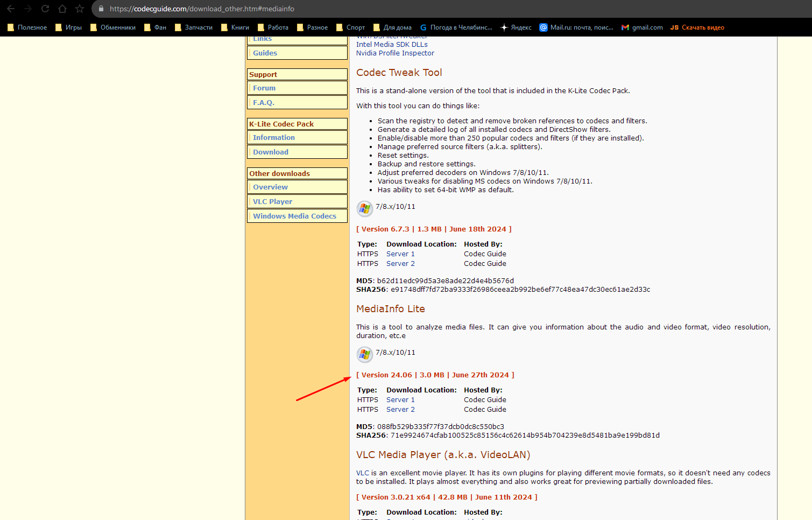Click the MediaInfo Lite heading

[391, 308]
